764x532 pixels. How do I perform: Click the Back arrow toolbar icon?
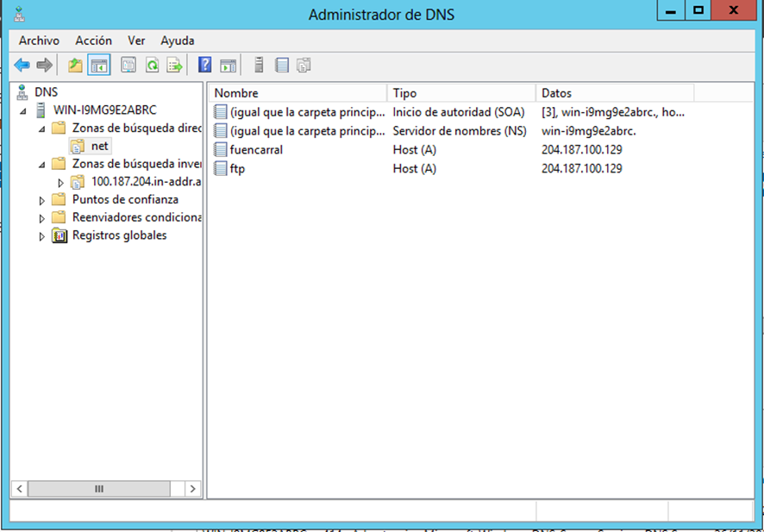point(22,65)
